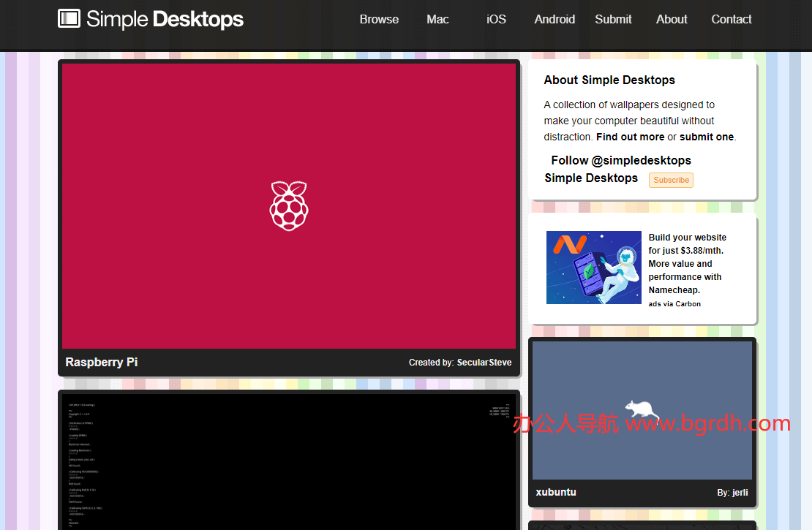Open the Submit page
Screen dimensions: 812x530
[613, 20]
